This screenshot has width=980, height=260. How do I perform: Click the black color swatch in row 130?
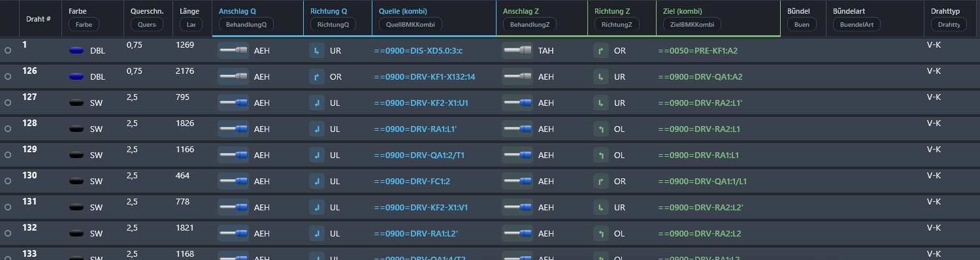point(77,181)
